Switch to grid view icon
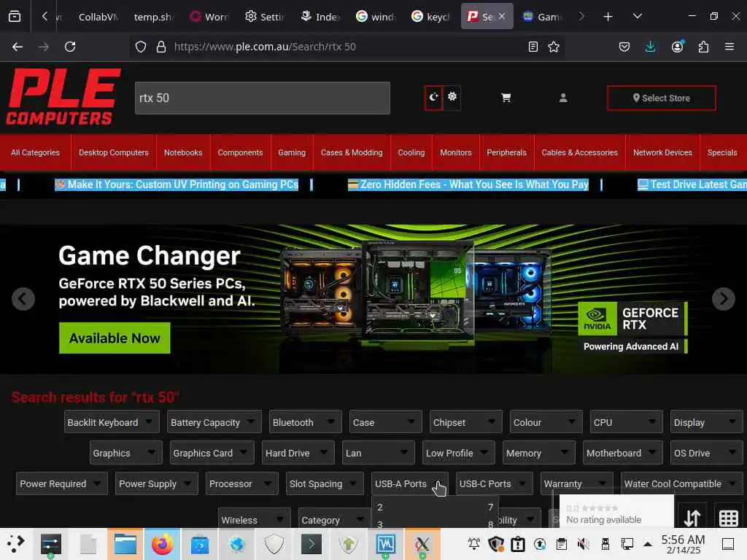 728,518
